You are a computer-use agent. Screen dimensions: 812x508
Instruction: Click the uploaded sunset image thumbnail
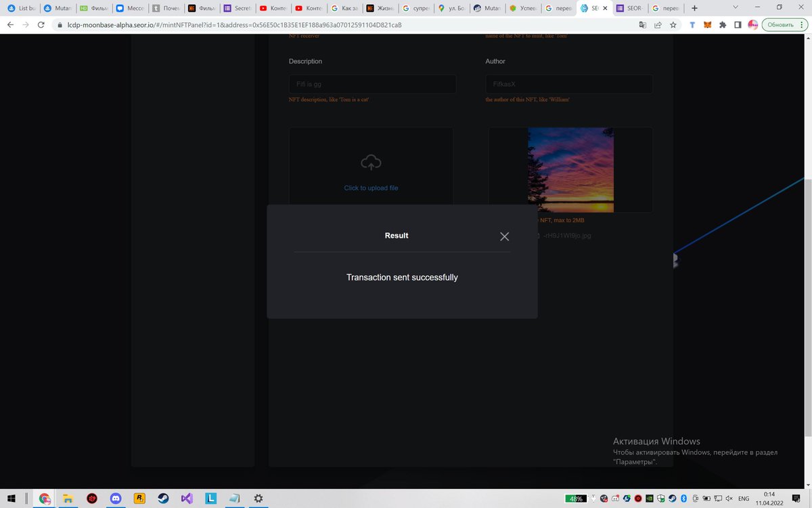tap(570, 170)
